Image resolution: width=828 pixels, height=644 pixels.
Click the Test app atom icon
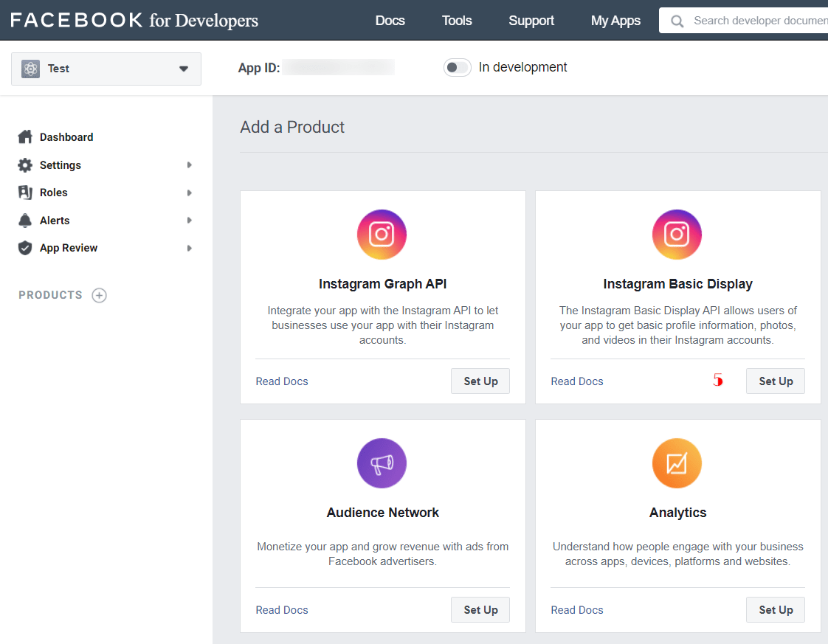31,69
